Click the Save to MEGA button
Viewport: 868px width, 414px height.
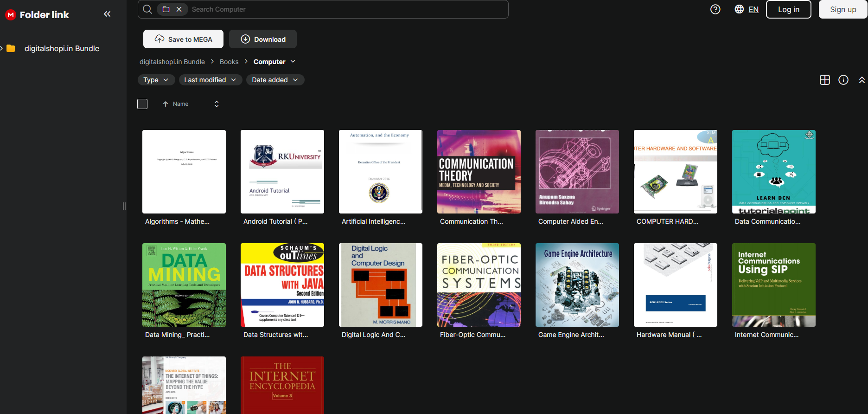tap(183, 39)
